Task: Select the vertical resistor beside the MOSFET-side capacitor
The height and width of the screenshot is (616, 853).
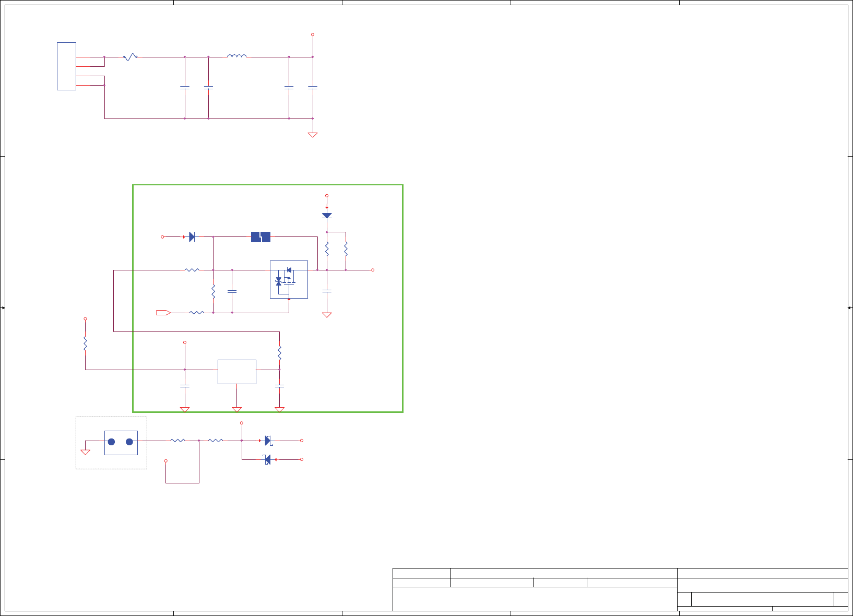Action: point(213,291)
